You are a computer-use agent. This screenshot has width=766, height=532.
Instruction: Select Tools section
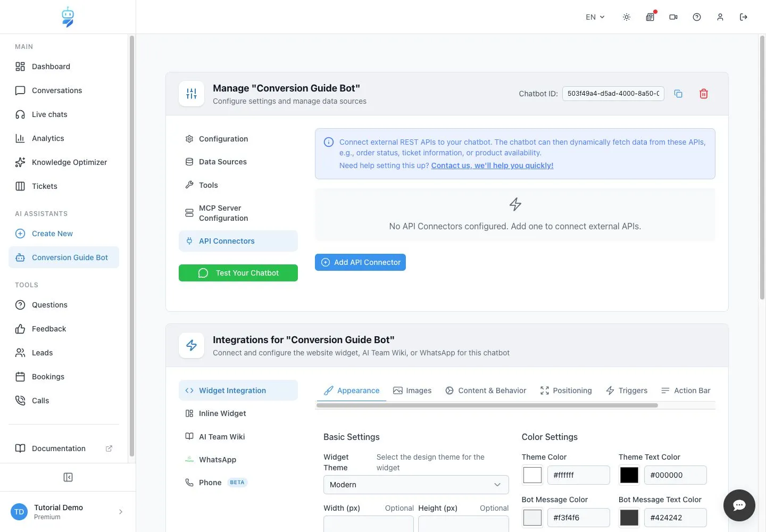[x=238, y=185]
